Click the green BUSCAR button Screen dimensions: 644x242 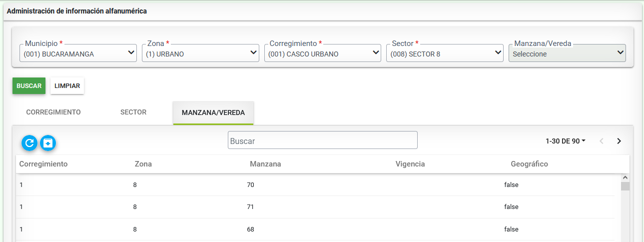click(29, 85)
